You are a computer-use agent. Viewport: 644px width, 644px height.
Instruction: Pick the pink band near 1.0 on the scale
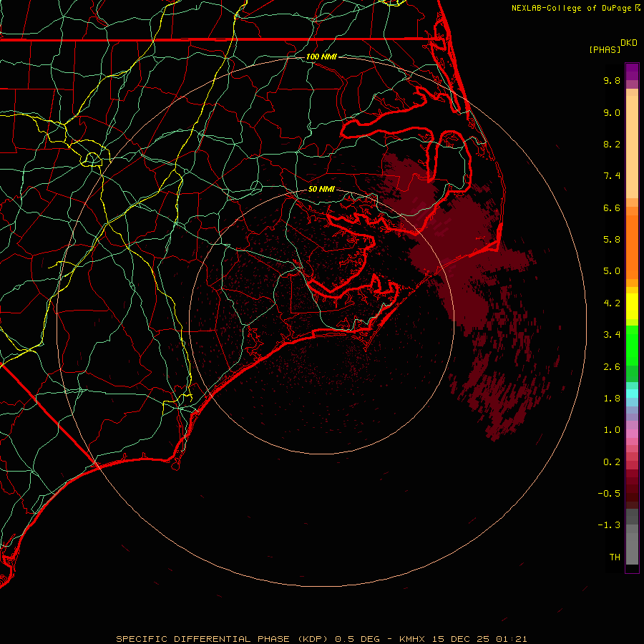coord(632,433)
